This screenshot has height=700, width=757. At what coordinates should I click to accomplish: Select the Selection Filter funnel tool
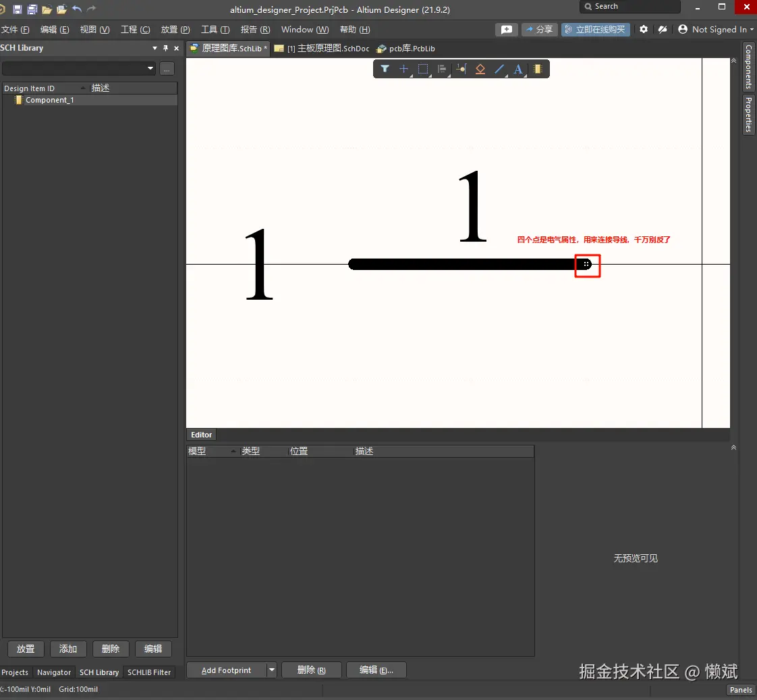tap(385, 69)
